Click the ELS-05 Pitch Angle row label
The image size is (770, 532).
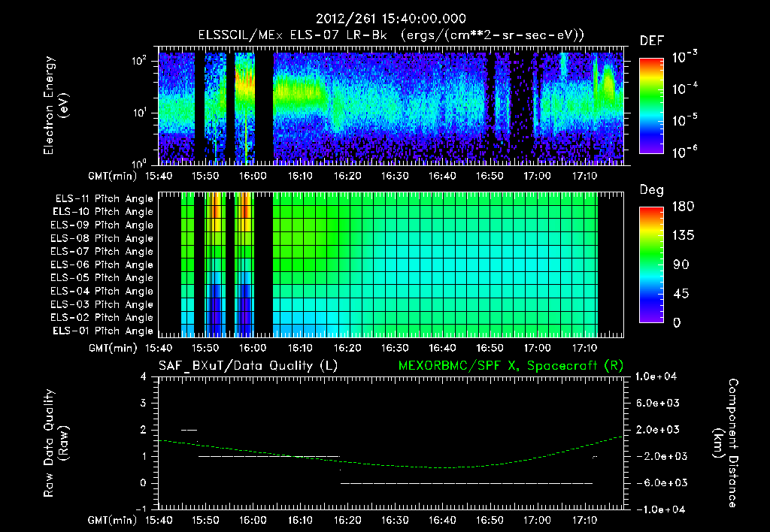[x=102, y=278]
